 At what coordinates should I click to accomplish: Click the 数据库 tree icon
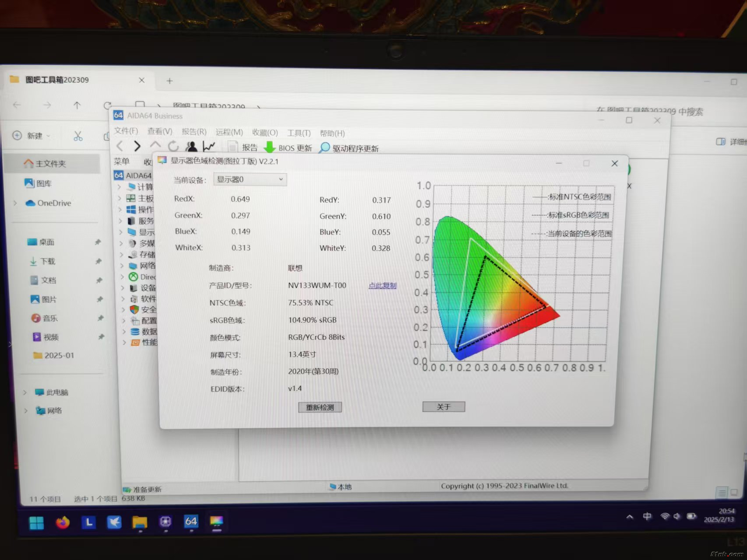tap(135, 331)
